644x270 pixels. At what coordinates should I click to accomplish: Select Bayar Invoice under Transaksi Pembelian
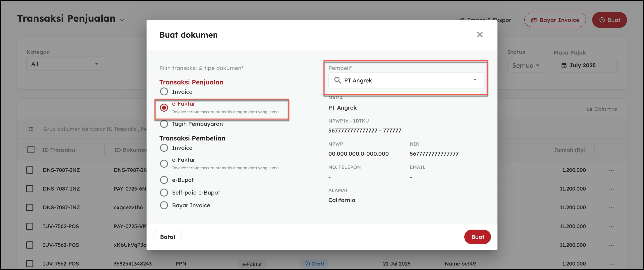[164, 205]
